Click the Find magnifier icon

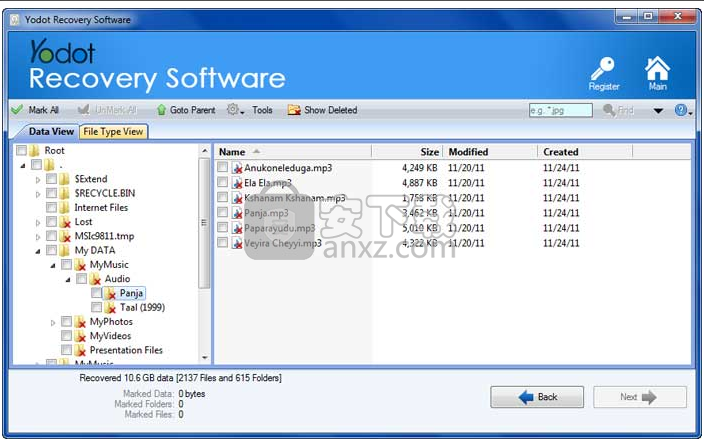tap(609, 110)
